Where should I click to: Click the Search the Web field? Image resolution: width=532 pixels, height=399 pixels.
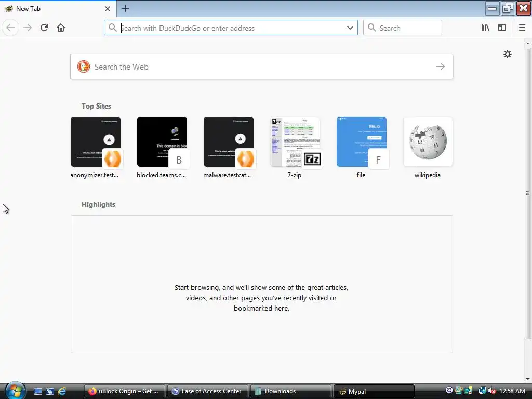pyautogui.click(x=262, y=67)
